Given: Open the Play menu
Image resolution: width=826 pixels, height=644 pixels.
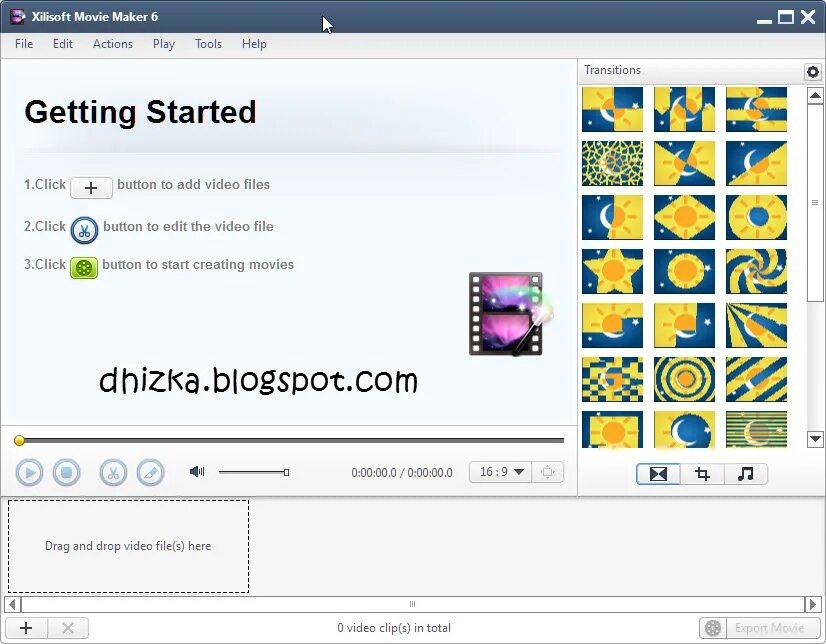Looking at the screenshot, I should click(x=164, y=44).
